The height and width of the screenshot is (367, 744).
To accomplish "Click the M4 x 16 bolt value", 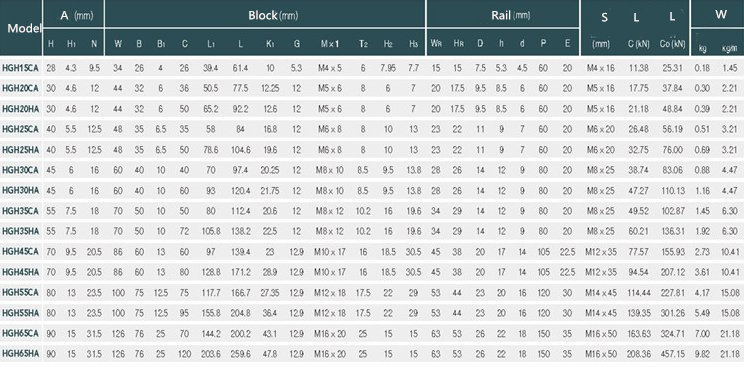I will (x=600, y=68).
